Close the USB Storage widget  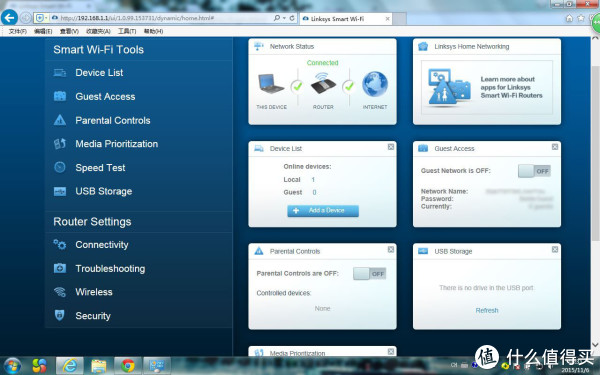click(x=555, y=249)
